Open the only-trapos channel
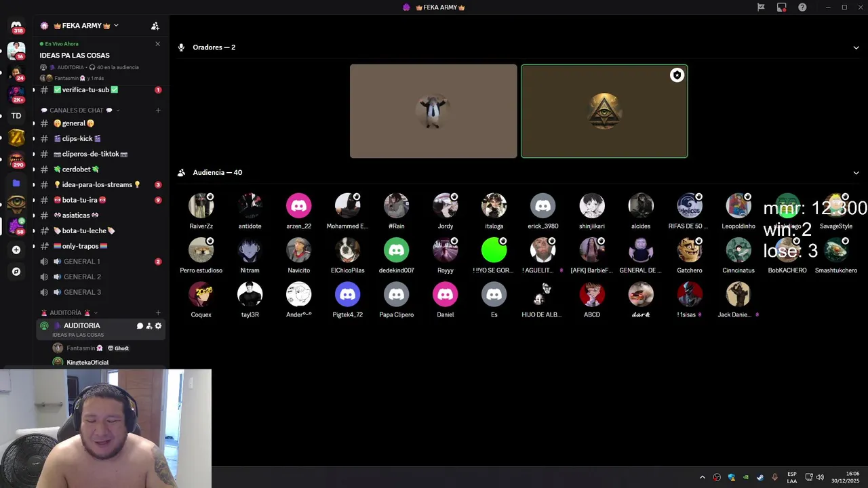This screenshot has width=868, height=488. point(100,246)
